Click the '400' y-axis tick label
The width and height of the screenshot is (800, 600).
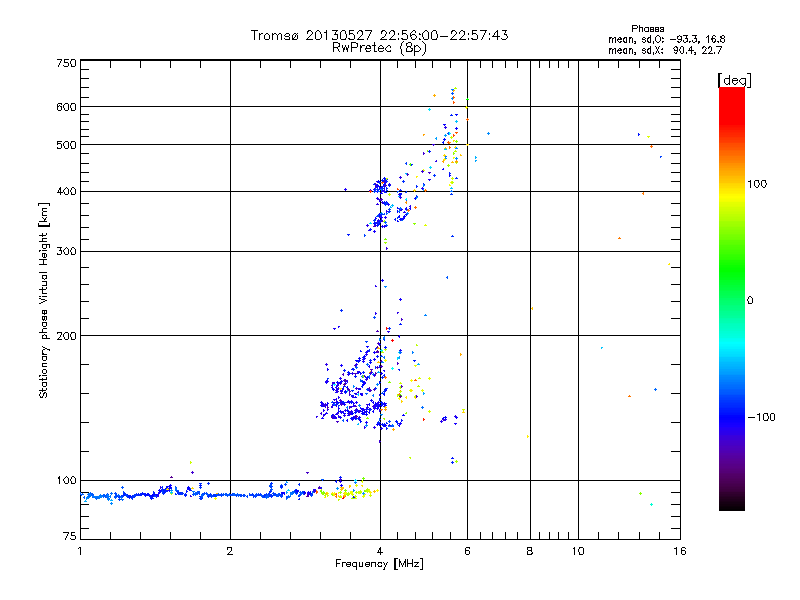click(66, 191)
